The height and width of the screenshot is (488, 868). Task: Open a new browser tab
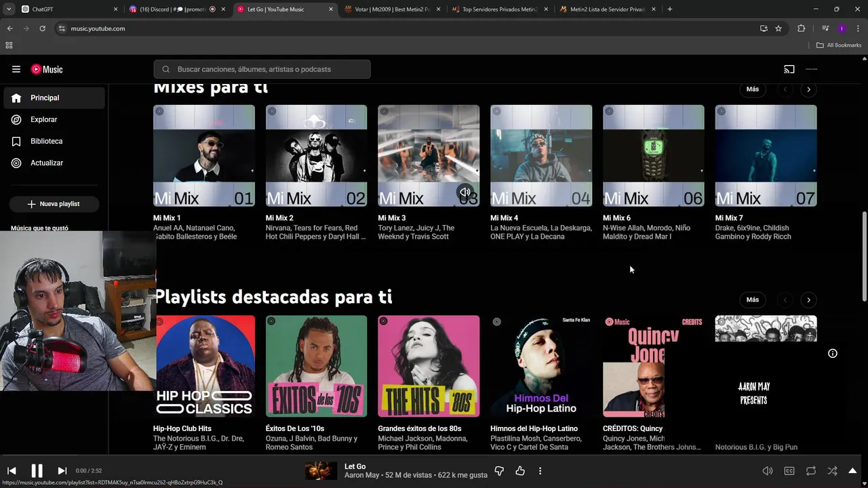669,9
